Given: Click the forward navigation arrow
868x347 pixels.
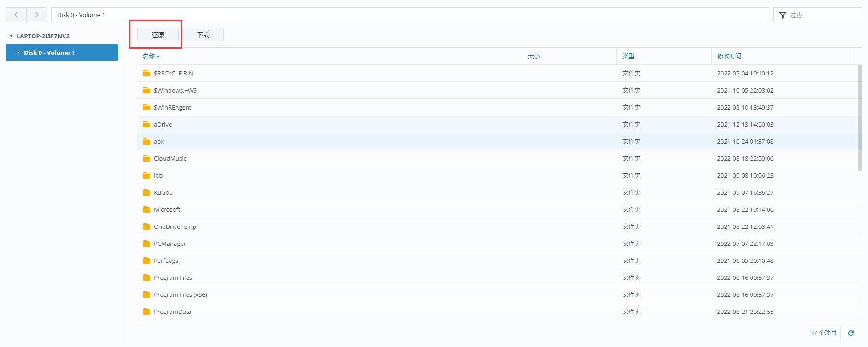Looking at the screenshot, I should click(37, 15).
